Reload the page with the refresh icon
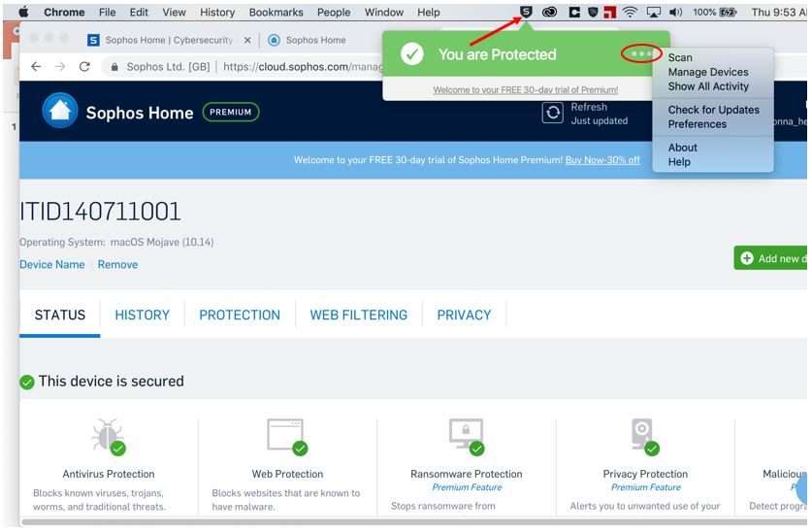812x532 pixels. [x=85, y=66]
